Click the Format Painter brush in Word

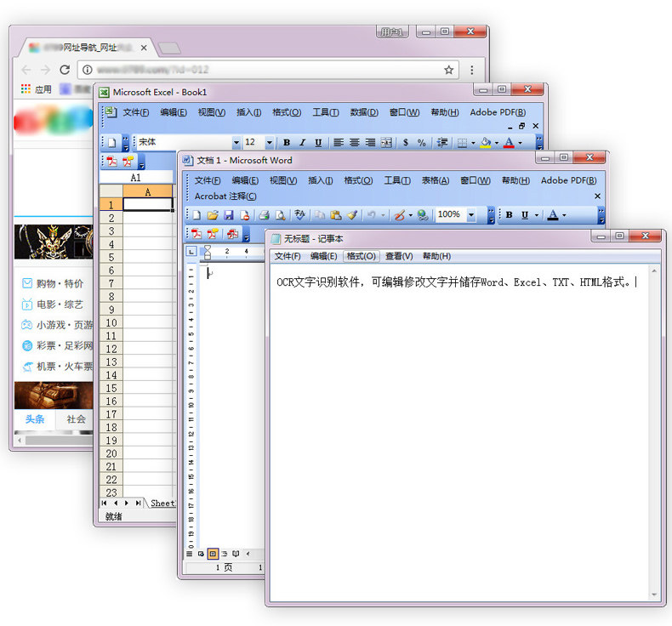coord(352,214)
